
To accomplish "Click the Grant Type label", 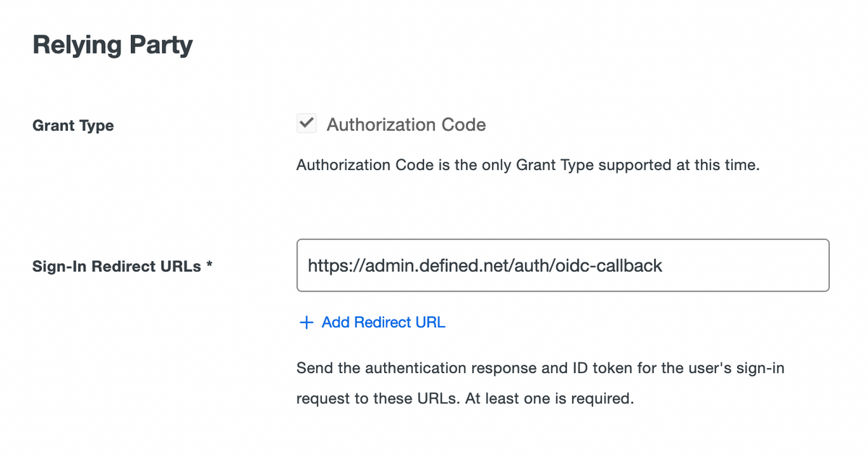I will pos(73,125).
